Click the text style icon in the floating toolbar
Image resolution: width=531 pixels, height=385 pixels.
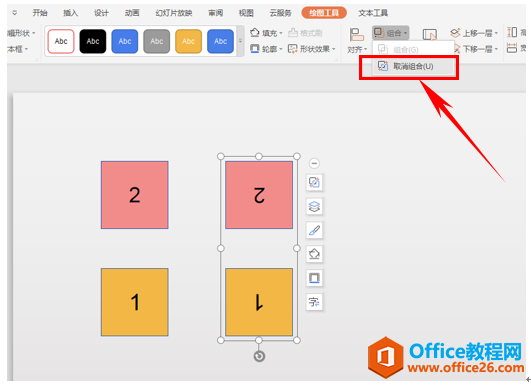(x=314, y=302)
